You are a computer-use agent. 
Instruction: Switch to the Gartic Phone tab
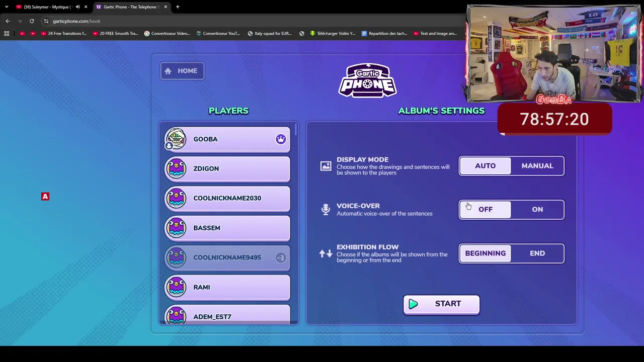[x=132, y=7]
